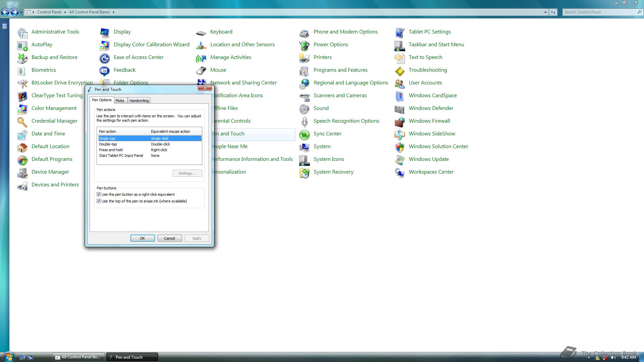
Task: Click the Backup and Restore icon
Action: pyautogui.click(x=22, y=58)
